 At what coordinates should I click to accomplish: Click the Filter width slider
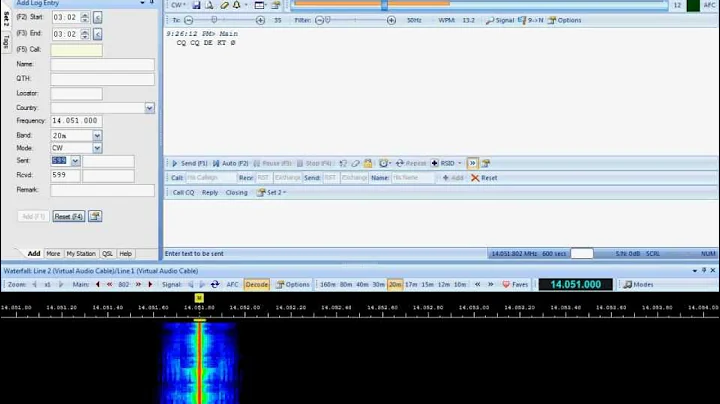355,20
